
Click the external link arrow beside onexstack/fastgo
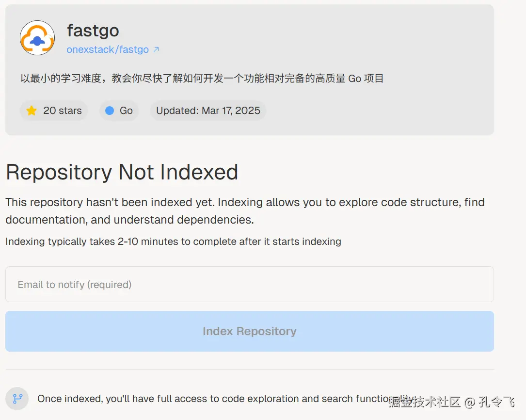point(156,49)
